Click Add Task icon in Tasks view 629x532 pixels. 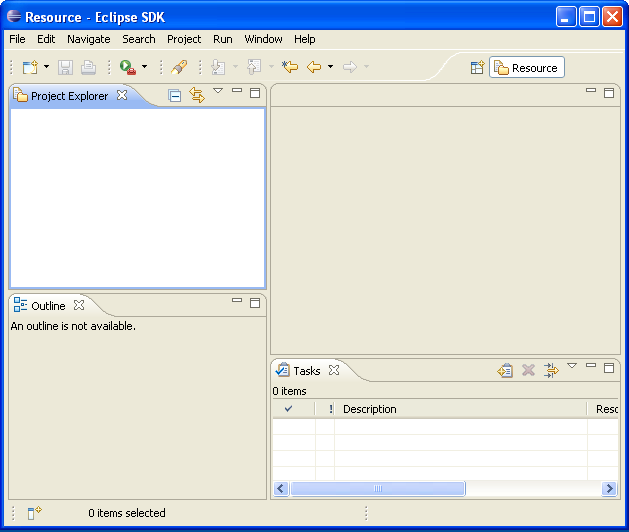pos(506,370)
